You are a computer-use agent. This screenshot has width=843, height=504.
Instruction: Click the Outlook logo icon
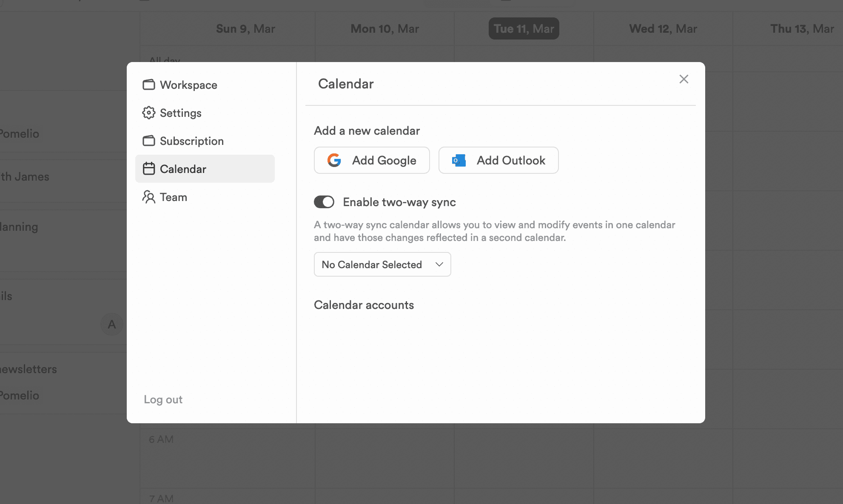tap(459, 160)
